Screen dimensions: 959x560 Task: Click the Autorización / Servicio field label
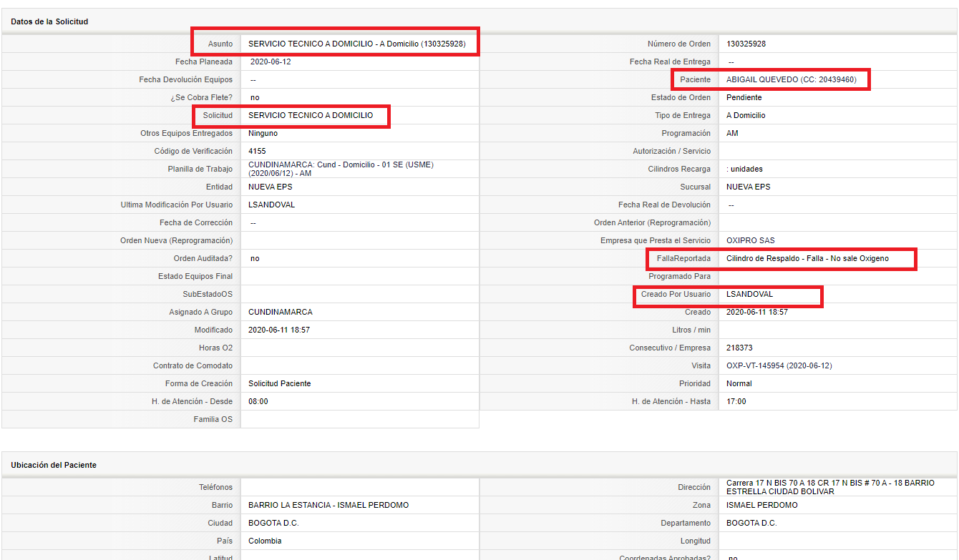tap(672, 151)
